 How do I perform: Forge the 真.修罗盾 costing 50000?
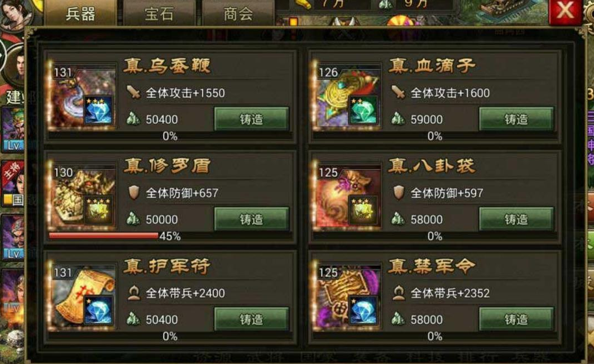[x=252, y=219]
